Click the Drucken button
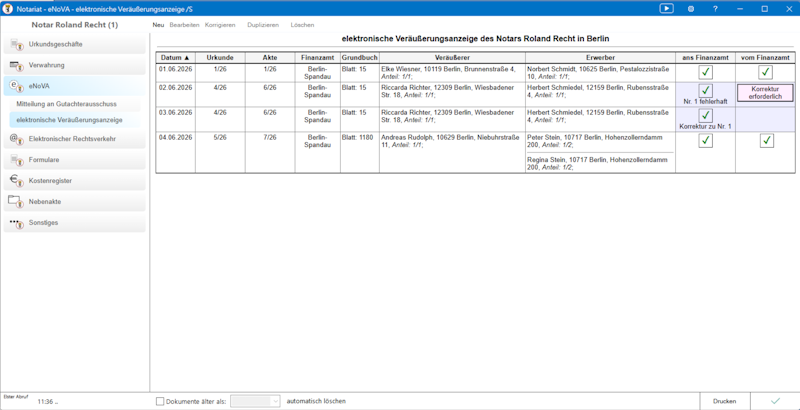Image resolution: width=800 pixels, height=410 pixels. coord(724,401)
